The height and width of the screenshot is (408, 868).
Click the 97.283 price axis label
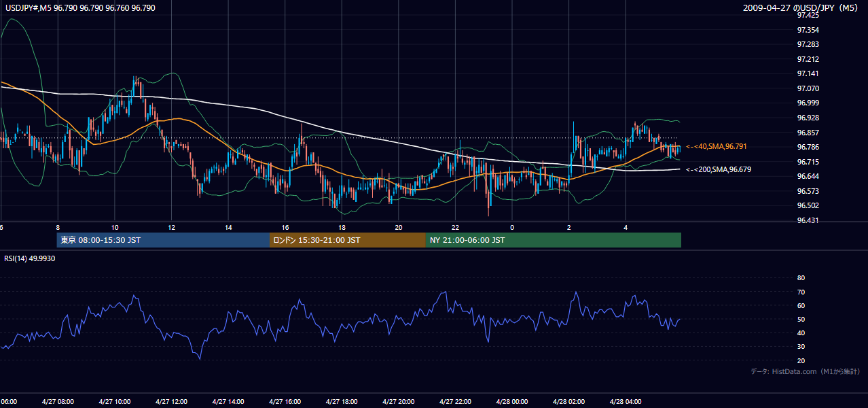click(809, 44)
